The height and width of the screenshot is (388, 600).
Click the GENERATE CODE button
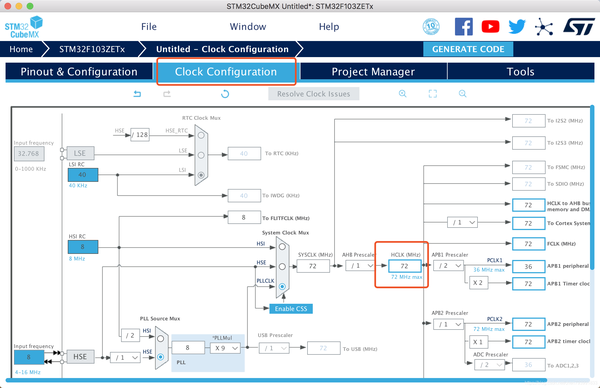(468, 49)
